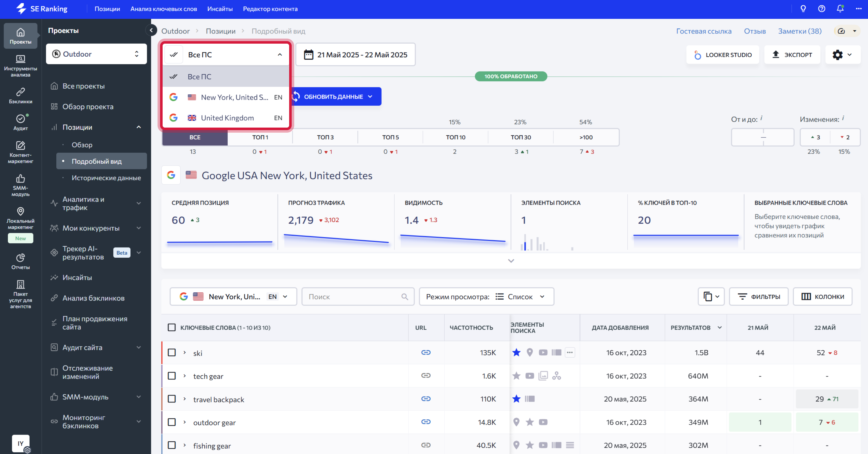Tick the checkbox for fishing gear

click(x=172, y=445)
